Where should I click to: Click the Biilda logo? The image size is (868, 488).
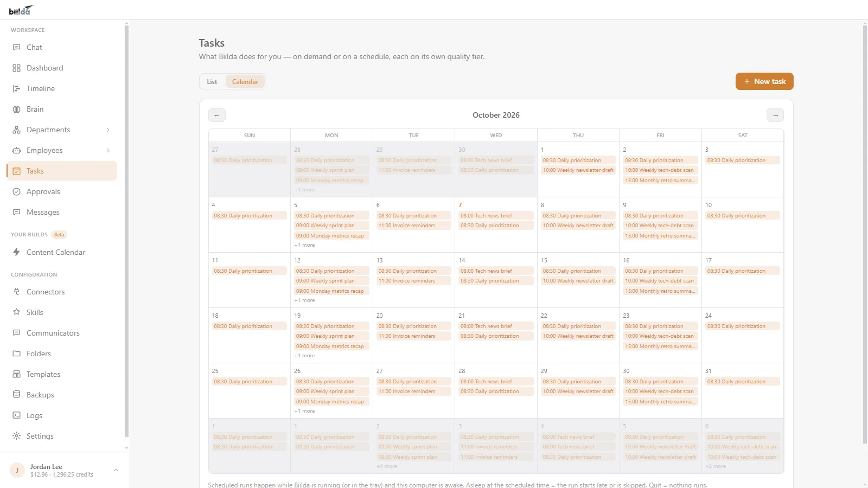tap(21, 10)
